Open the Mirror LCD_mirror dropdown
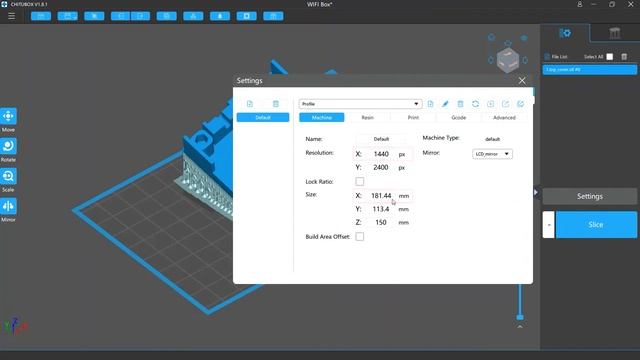Screen dimensions: 640x360 click(492, 154)
